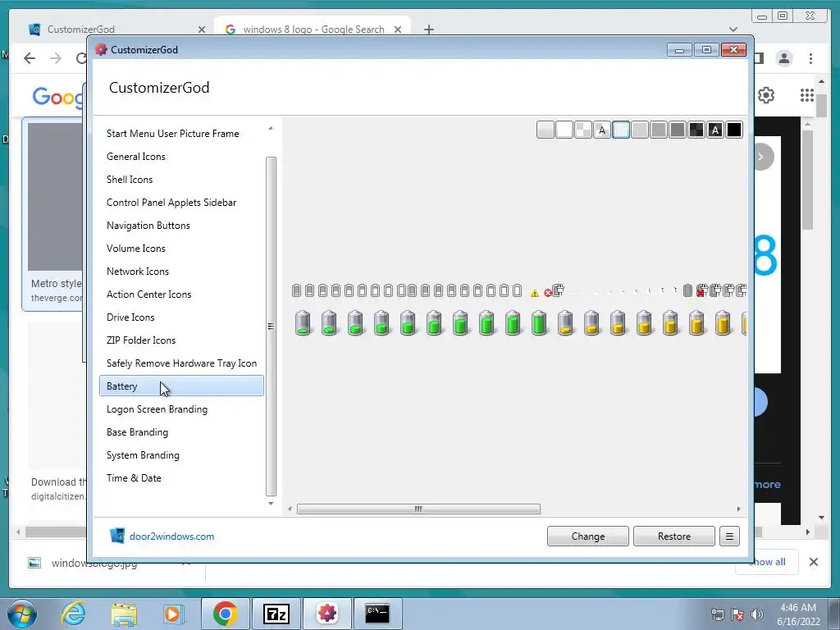Select the plugged-in battery icon beside the red X
The height and width of the screenshot is (630, 840).
pyautogui.click(x=558, y=290)
